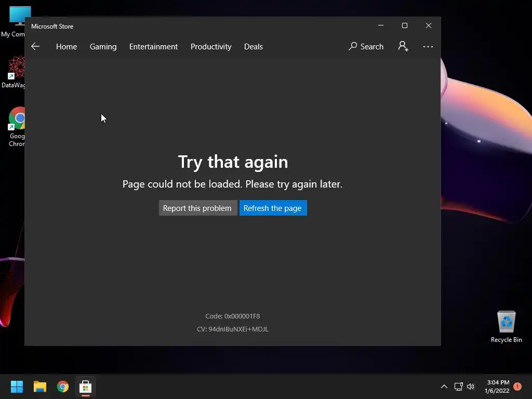Viewport: 532px width, 399px height.
Task: Select the Recycle Bin desktop icon
Action: [506, 327]
